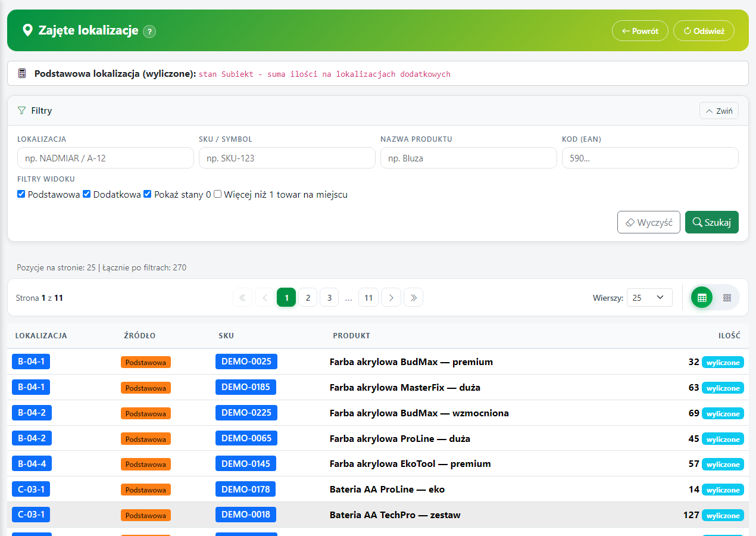This screenshot has height=536, width=756.
Task: Open SKU badge DEMO-0018
Action: (246, 515)
